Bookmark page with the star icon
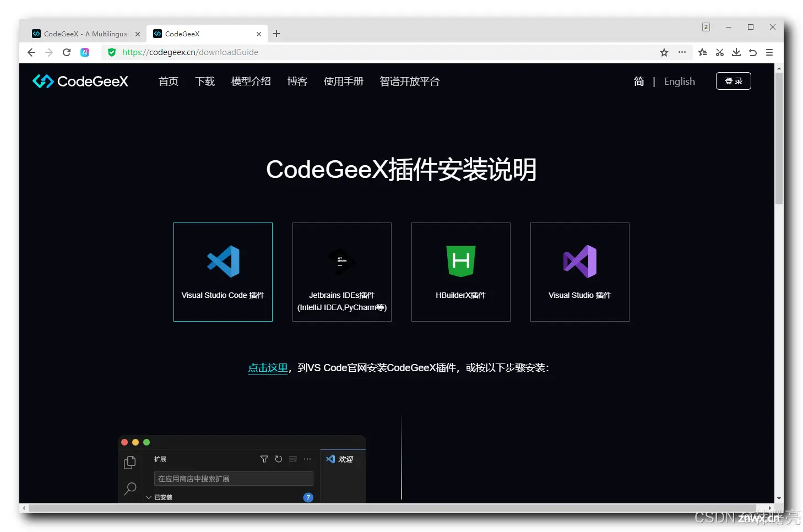 click(664, 52)
